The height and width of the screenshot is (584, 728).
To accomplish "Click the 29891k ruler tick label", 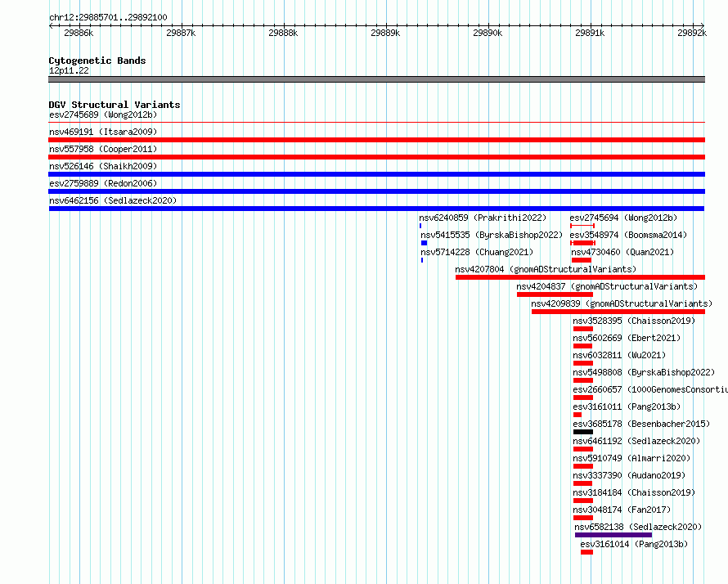I will pyautogui.click(x=590, y=33).
